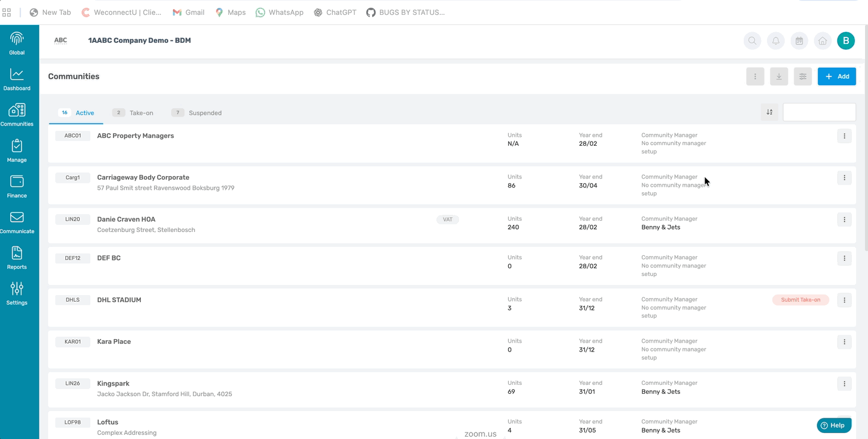Open the Finance sidebar section

coord(17,187)
